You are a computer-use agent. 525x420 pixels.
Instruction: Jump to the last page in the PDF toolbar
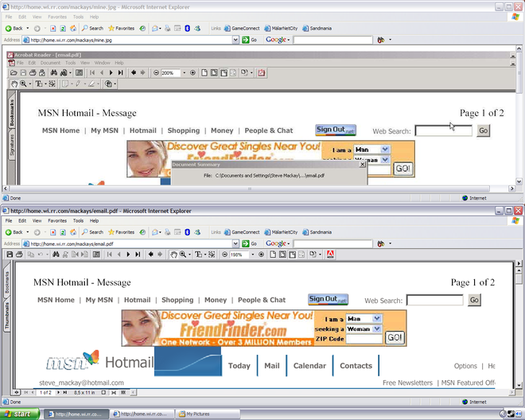tap(138, 255)
